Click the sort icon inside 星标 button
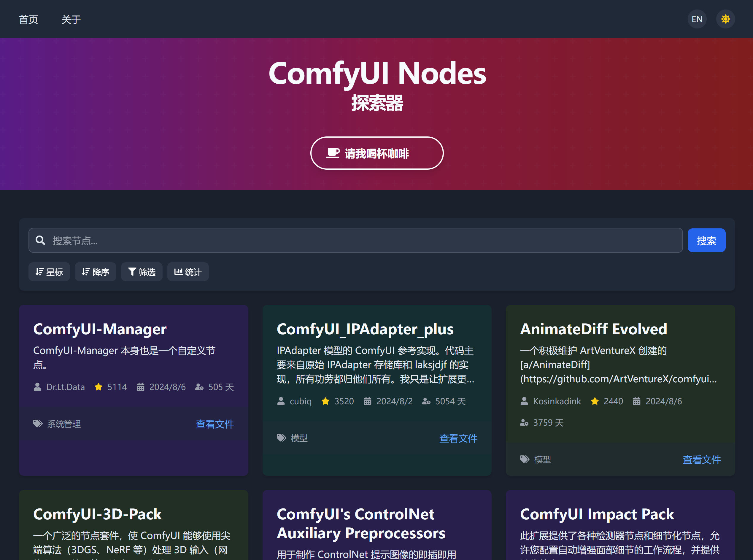The height and width of the screenshot is (560, 753). point(39,272)
